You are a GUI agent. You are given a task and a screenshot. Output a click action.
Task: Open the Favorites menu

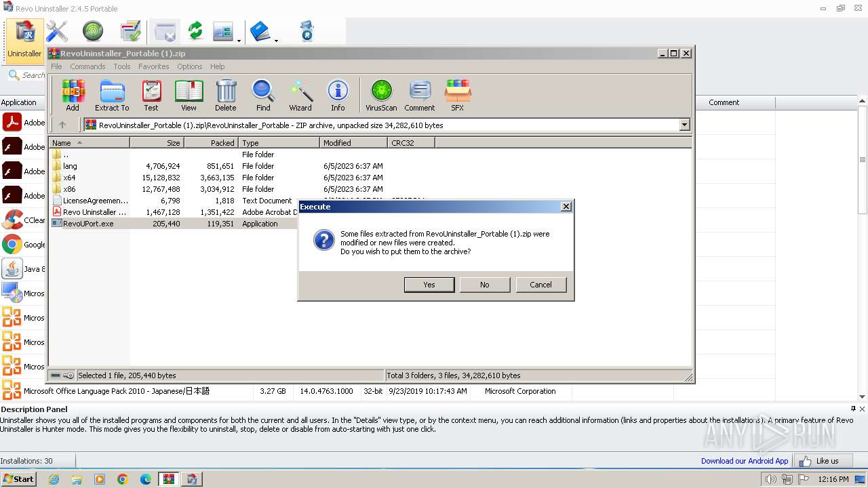coord(154,66)
